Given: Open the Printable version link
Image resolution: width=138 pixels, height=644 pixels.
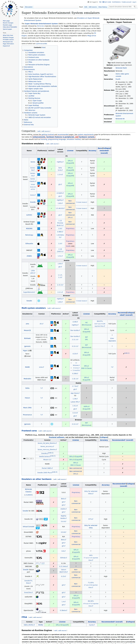Looking at the screenshot, I should (x=8, y=39).
